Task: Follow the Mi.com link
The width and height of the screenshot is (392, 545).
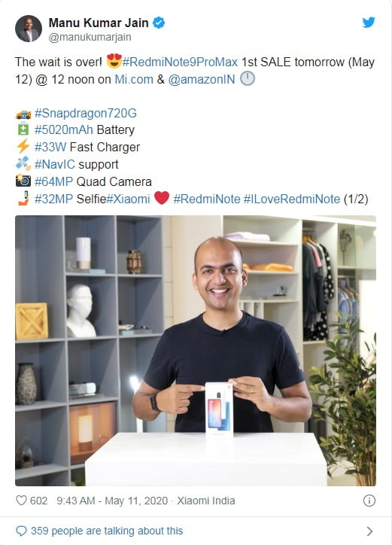Action: coord(134,79)
